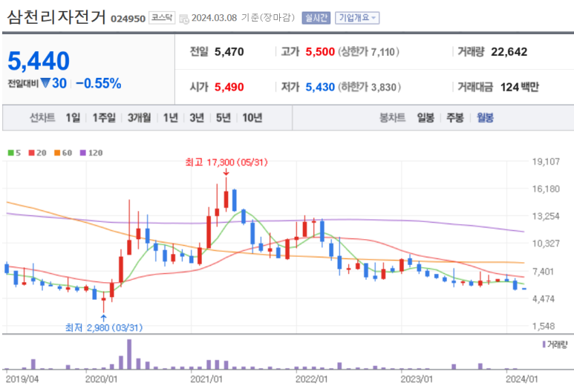Switch to 주봉 weekly candle chart
This screenshot has width=574, height=392.
coord(455,118)
